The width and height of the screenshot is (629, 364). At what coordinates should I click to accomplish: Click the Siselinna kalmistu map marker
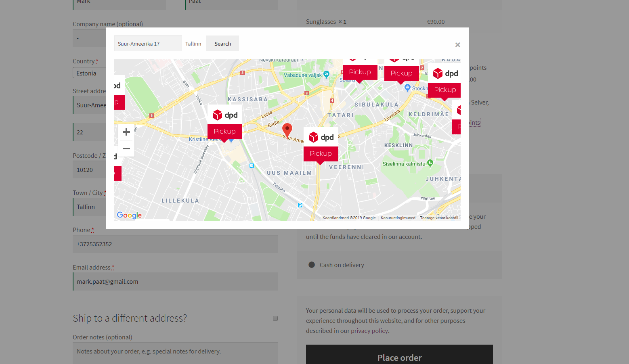[x=430, y=163]
